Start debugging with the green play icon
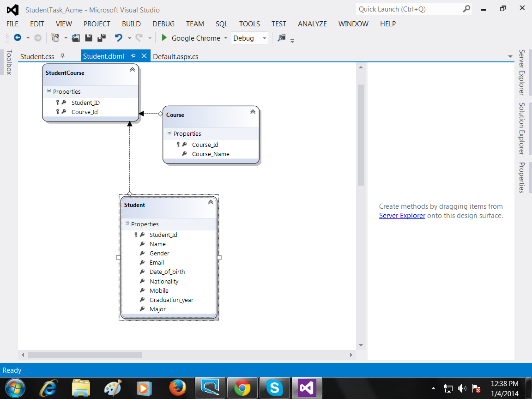Viewport: 532px width, 399px height. click(x=164, y=38)
